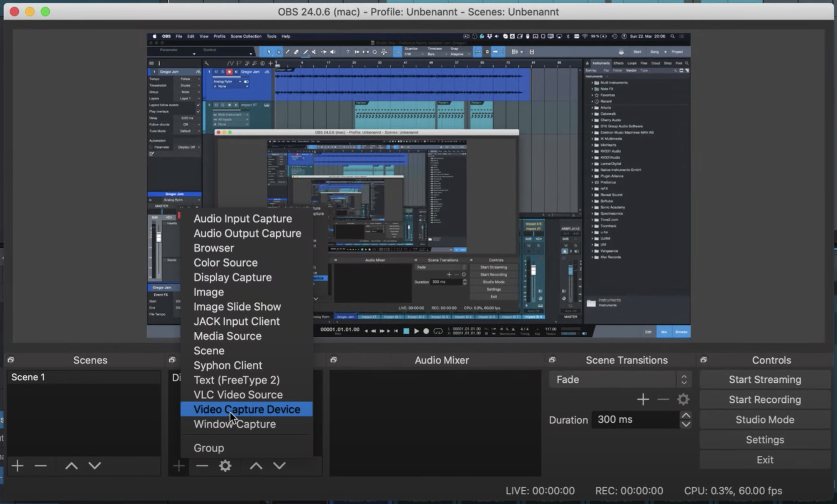Pop out the Scenes dock panel
The height and width of the screenshot is (504, 837).
tap(11, 360)
